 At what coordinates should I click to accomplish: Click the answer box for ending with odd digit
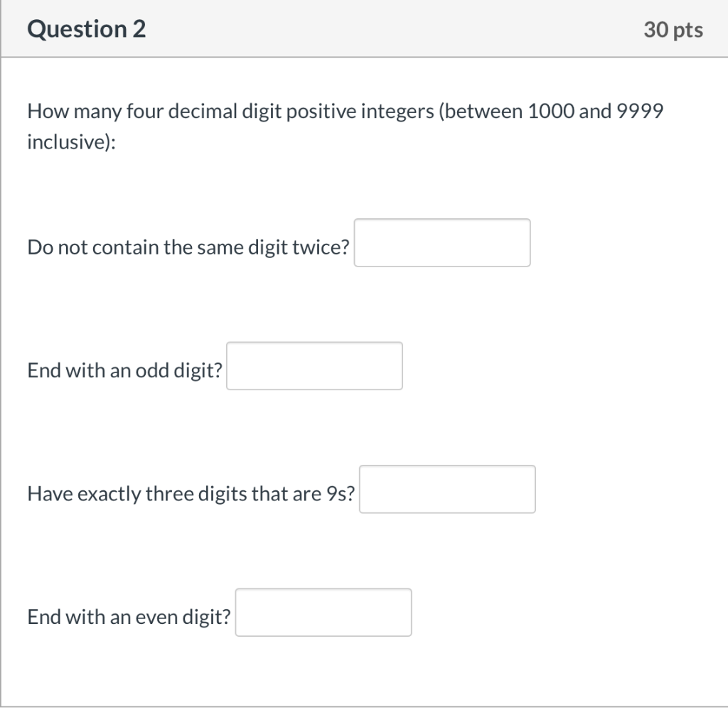tap(314, 365)
